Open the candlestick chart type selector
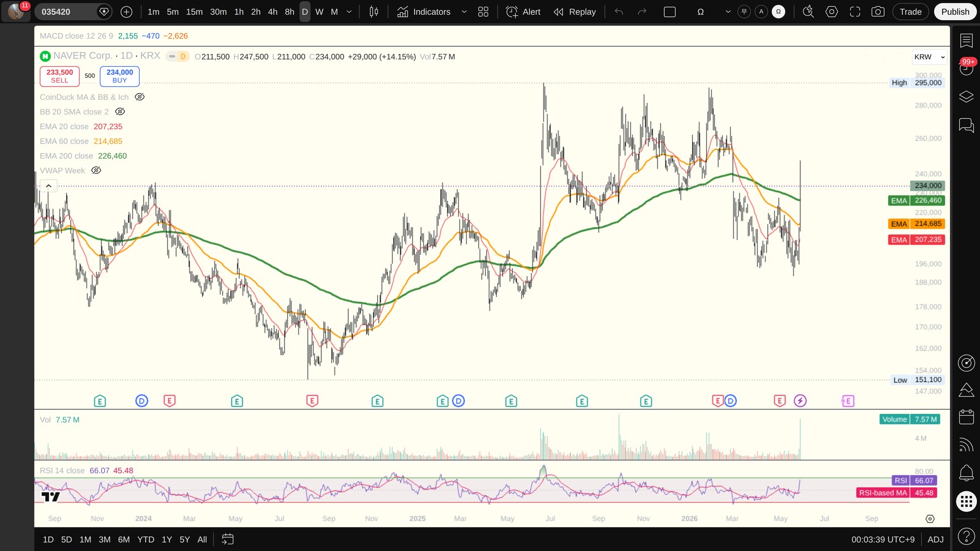This screenshot has width=980, height=551. (x=374, y=12)
